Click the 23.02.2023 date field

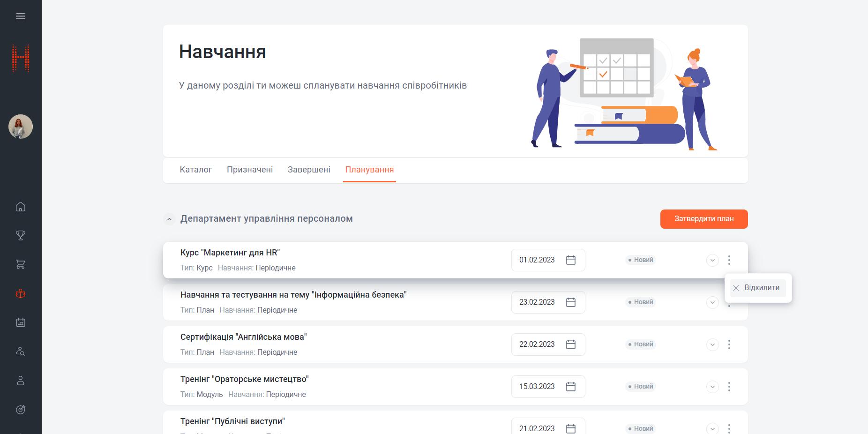pos(537,302)
